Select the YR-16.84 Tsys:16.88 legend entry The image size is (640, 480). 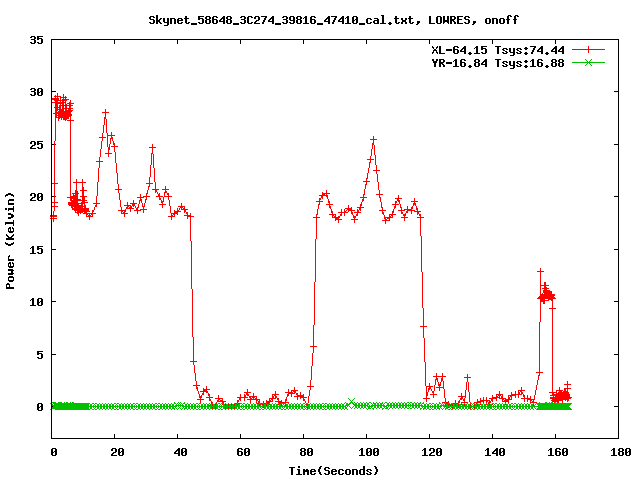(x=498, y=63)
